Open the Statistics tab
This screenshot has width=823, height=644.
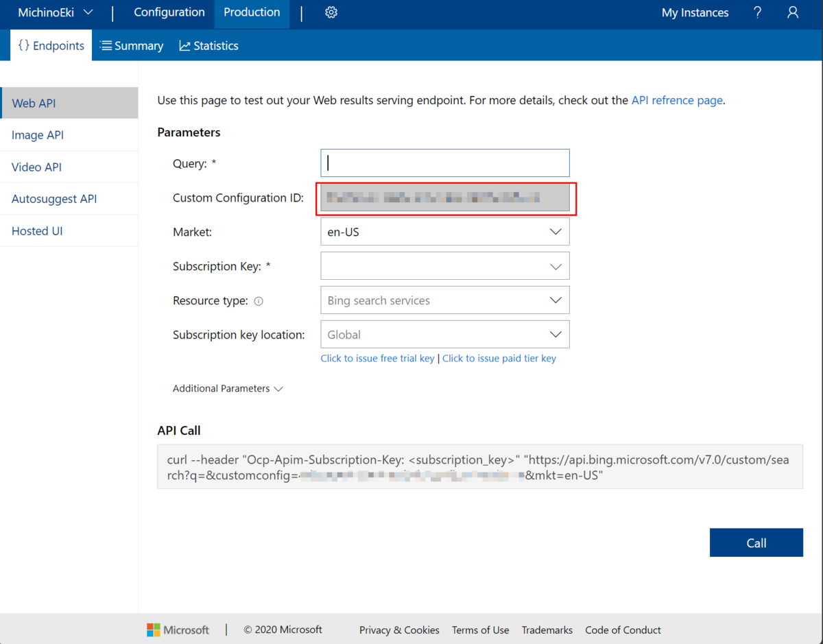coord(209,45)
